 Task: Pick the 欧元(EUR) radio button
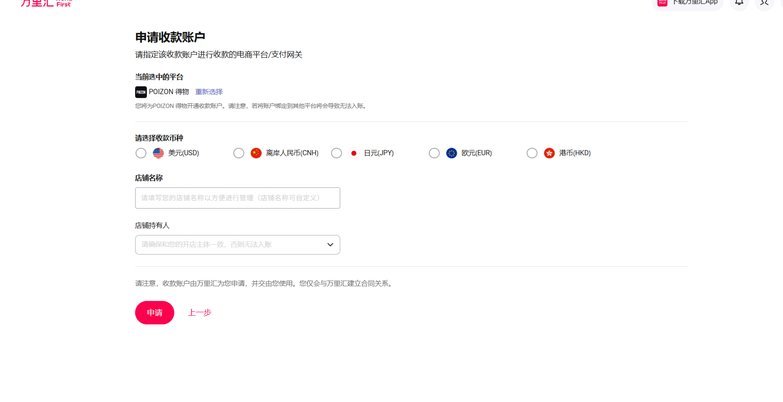434,153
